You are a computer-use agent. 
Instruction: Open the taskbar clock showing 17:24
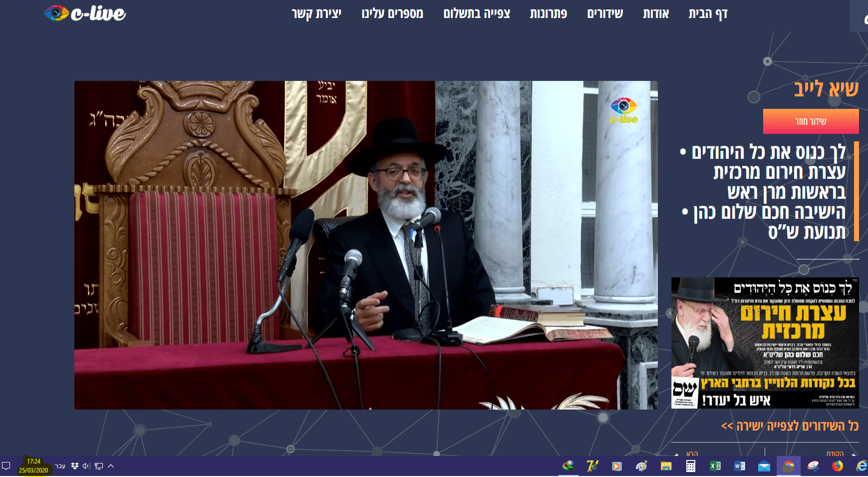point(33,466)
